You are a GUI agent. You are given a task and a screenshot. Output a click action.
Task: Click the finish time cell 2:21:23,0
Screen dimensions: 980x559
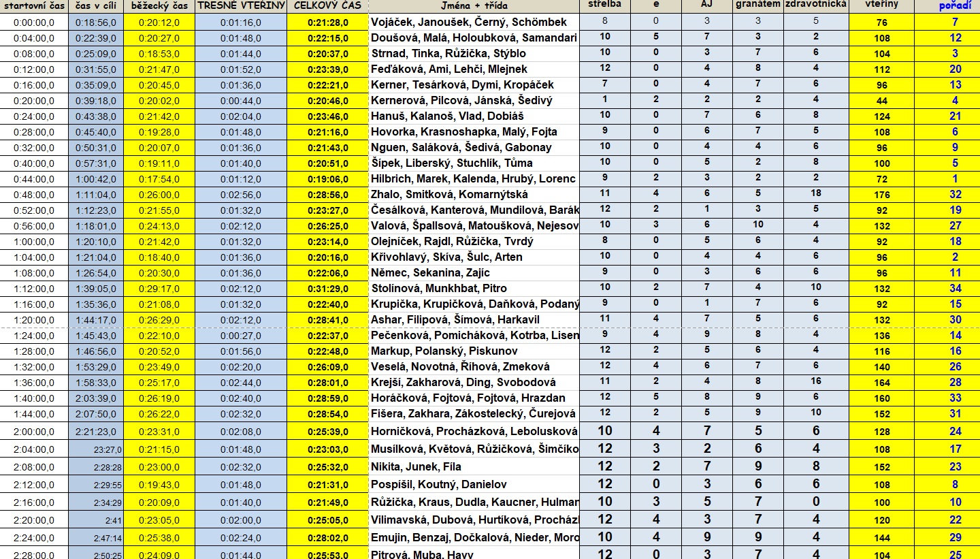tap(97, 431)
